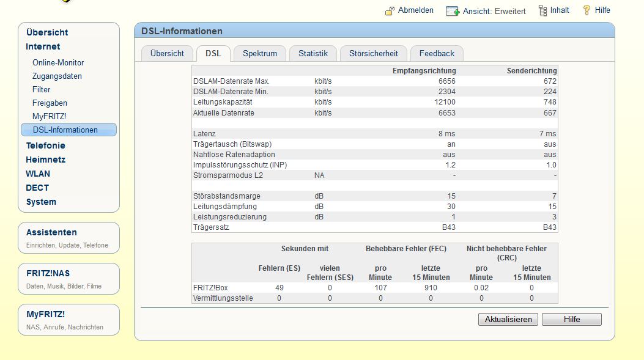This screenshot has height=360, width=644.
Task: Click Leitungskapazität value 12100
Action: tap(445, 102)
